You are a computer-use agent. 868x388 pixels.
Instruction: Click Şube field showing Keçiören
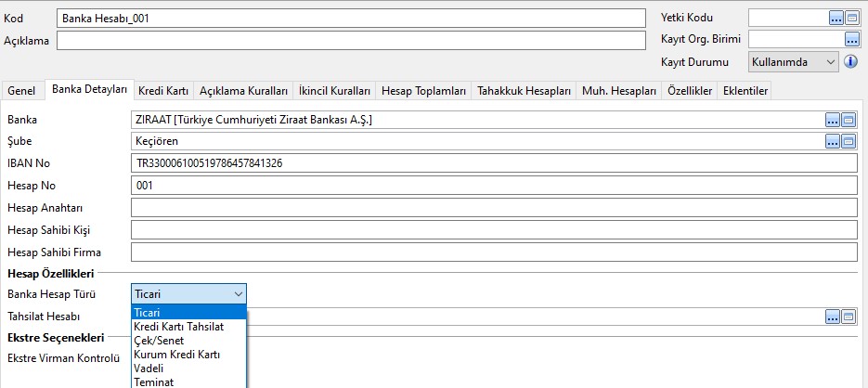(x=478, y=142)
